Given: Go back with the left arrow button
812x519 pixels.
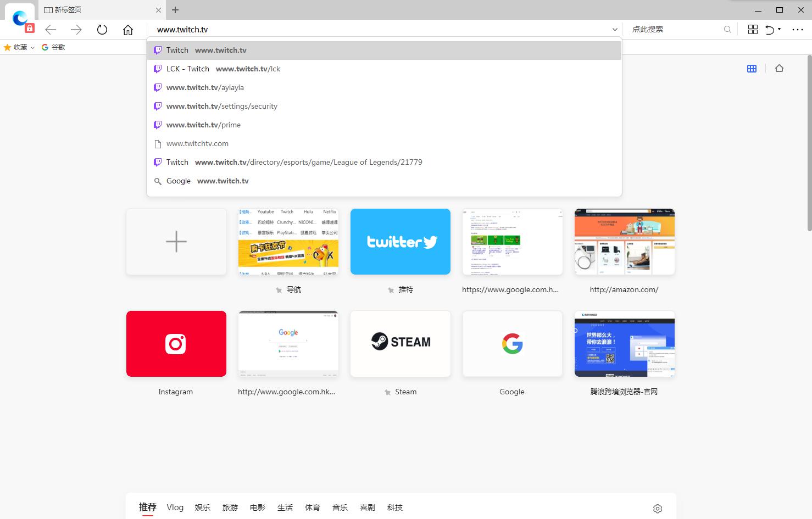Looking at the screenshot, I should point(51,30).
